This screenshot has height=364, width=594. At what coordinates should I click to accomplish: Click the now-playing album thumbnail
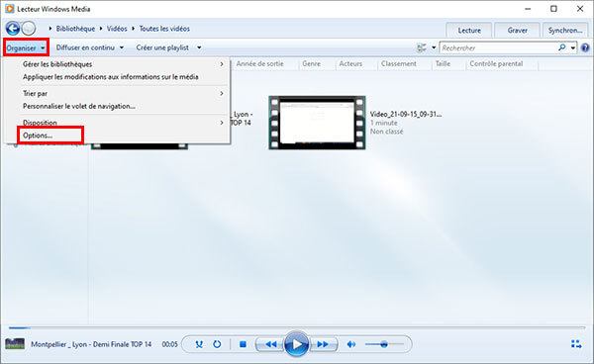point(15,344)
